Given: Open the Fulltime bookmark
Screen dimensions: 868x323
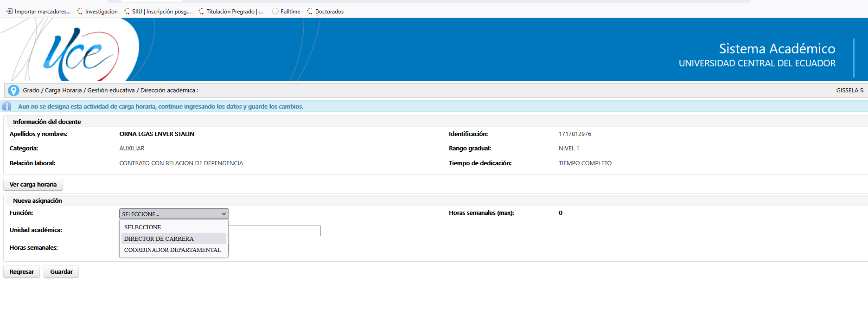Looking at the screenshot, I should (286, 12).
